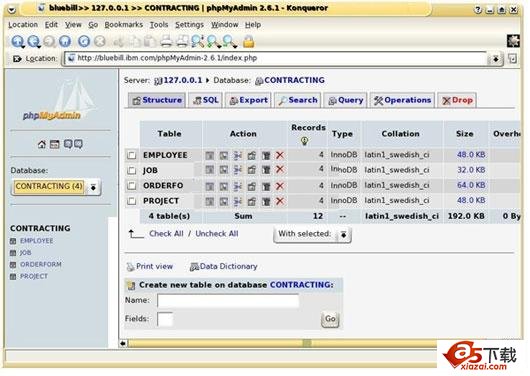
Task: Click the new table Name input field
Action: [x=228, y=301]
